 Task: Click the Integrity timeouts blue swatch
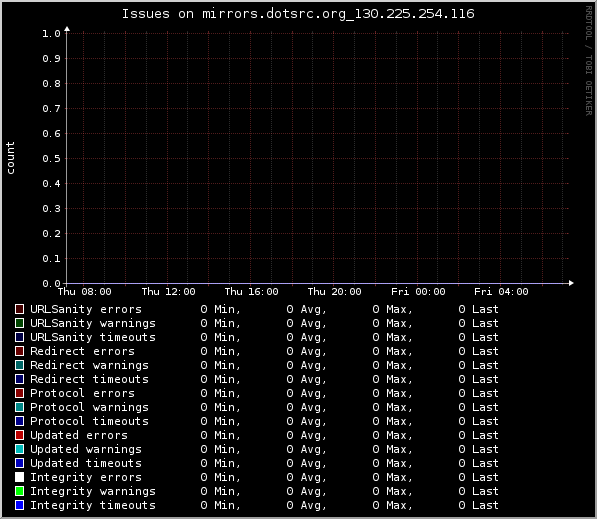19,505
